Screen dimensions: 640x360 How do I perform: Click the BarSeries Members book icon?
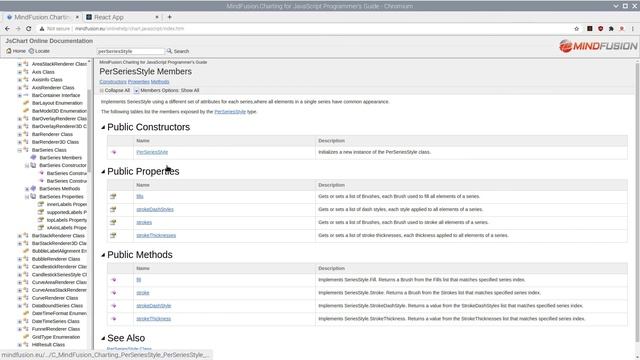[33, 157]
